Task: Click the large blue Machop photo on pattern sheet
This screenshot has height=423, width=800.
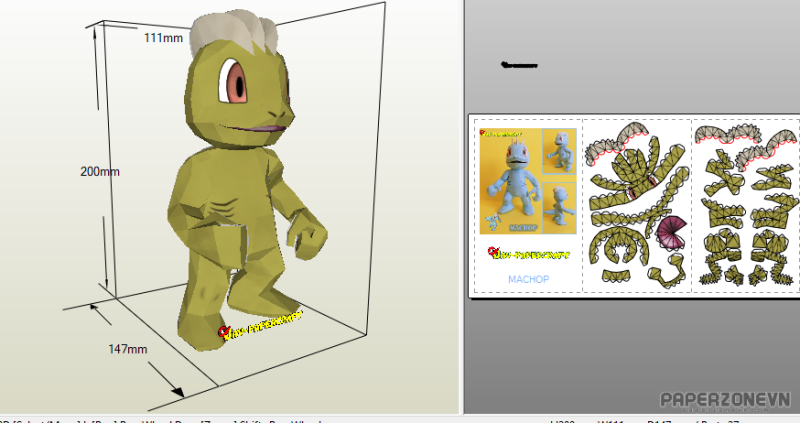Action: tap(510, 181)
